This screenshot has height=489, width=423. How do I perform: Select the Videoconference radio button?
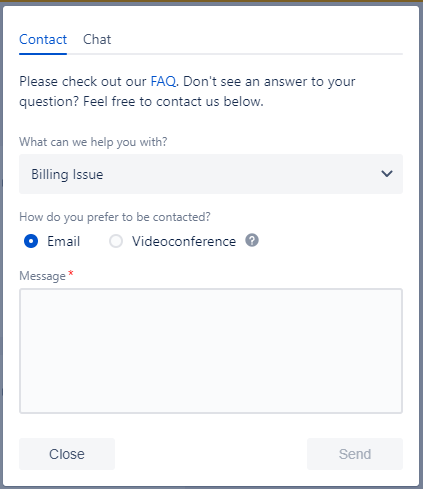[x=116, y=241]
